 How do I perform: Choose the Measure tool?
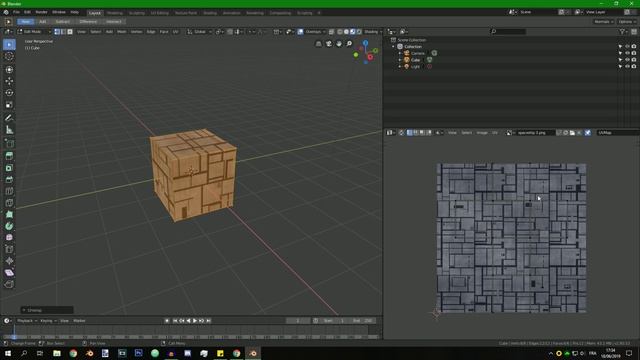coord(9,130)
